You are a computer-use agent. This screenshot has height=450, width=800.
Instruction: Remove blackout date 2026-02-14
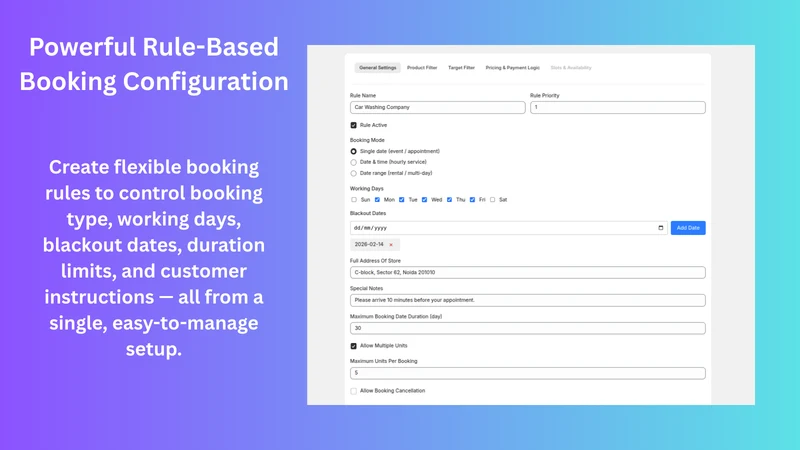391,245
